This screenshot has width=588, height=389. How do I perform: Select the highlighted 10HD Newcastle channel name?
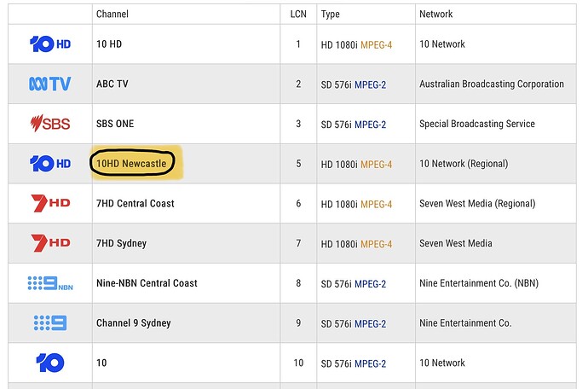point(136,162)
